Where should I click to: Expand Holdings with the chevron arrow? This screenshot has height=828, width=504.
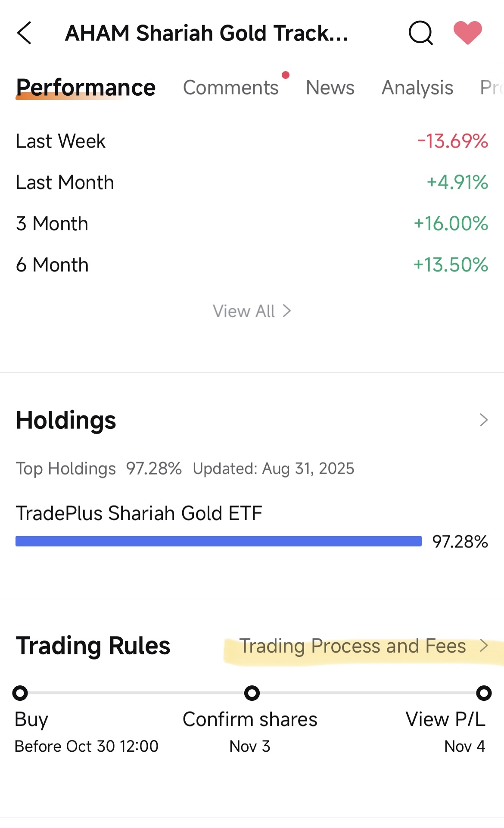484,420
